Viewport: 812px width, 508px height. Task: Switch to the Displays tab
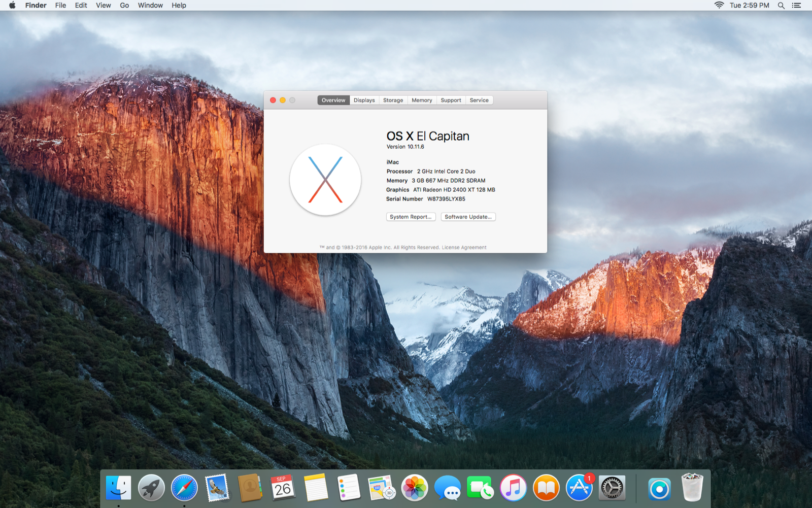click(x=364, y=100)
